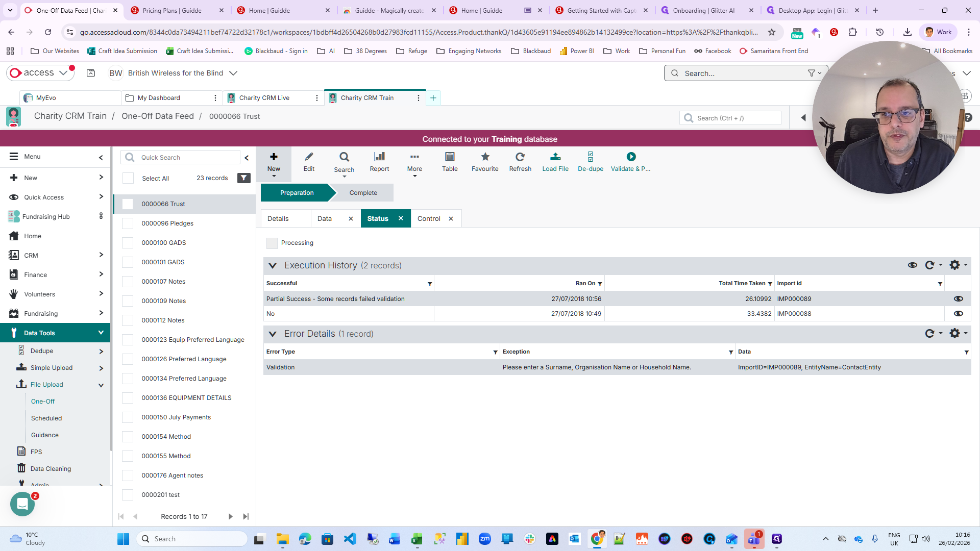Screen dimensions: 980x551
Task: Toggle the Processing checkbox
Action: pos(272,243)
